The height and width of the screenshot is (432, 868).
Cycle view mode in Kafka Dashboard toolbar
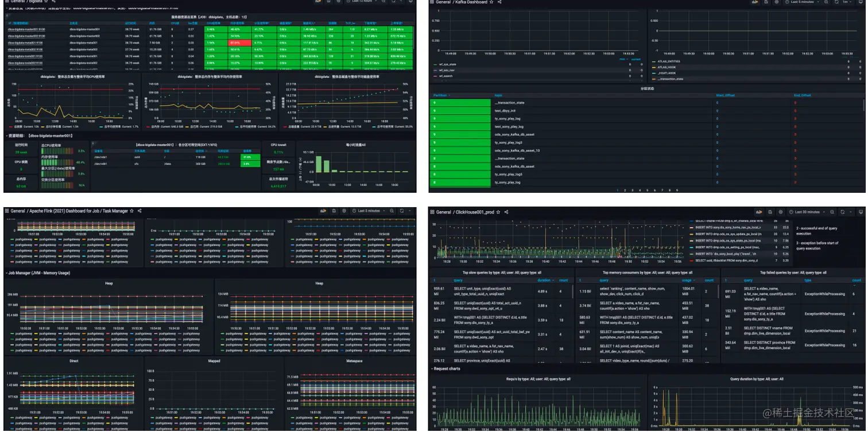(861, 2)
